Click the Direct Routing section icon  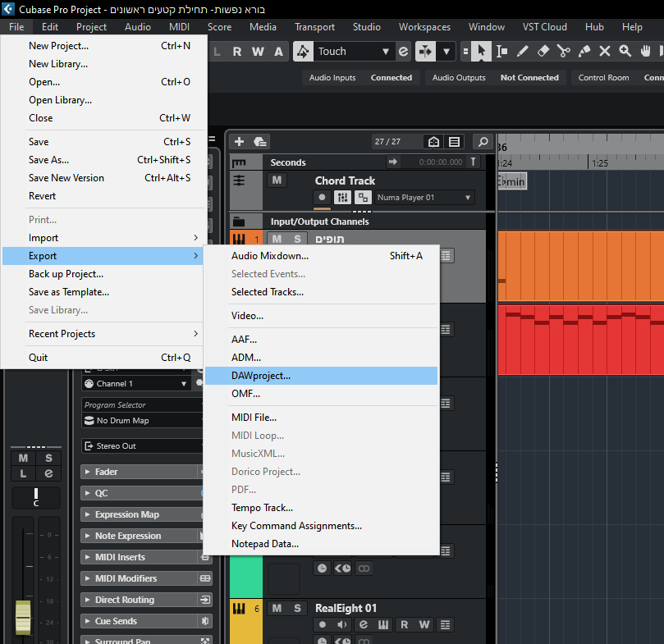click(x=205, y=600)
